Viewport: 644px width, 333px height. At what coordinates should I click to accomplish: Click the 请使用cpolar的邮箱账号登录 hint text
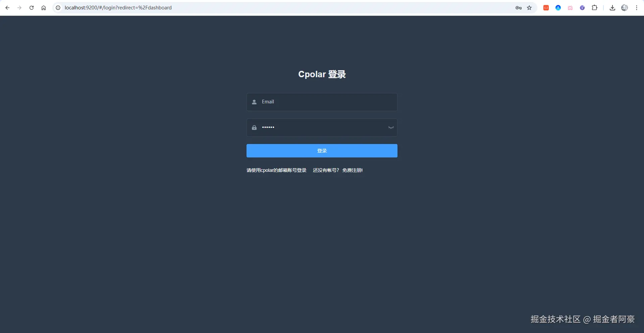tap(276, 170)
